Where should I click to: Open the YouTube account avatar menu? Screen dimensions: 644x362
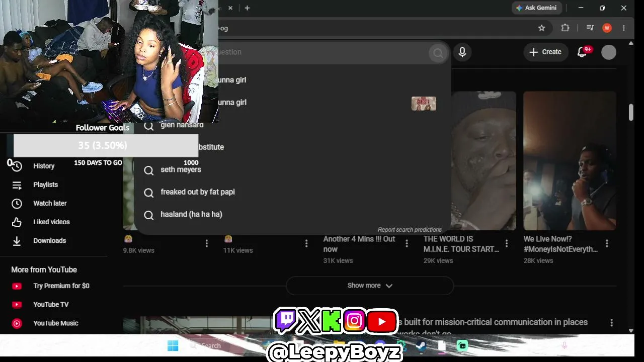pyautogui.click(x=609, y=52)
